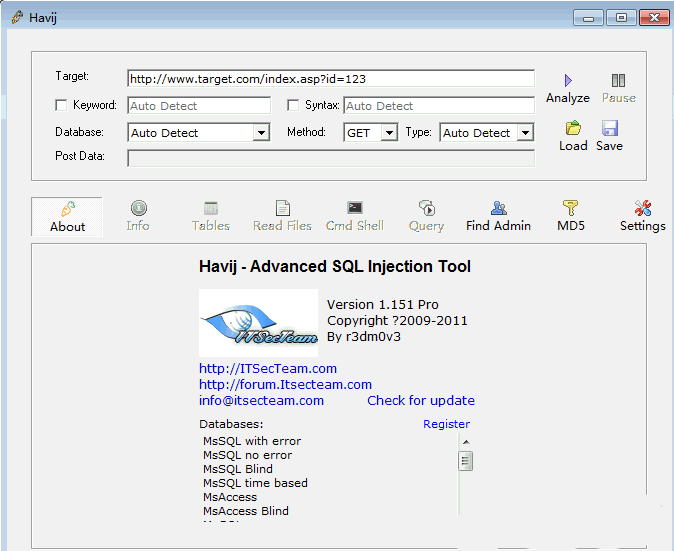Click the ITSecTeam eye logo
This screenshot has height=551, width=674.
pos(258,323)
